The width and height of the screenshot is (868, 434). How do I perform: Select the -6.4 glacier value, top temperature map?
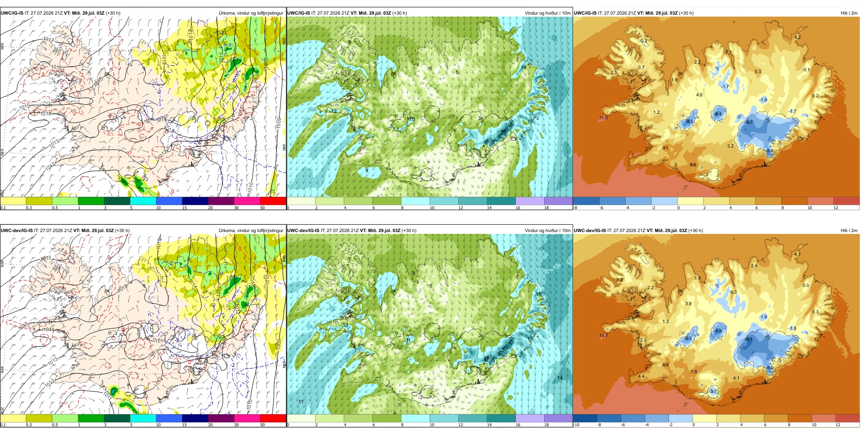tap(718, 114)
